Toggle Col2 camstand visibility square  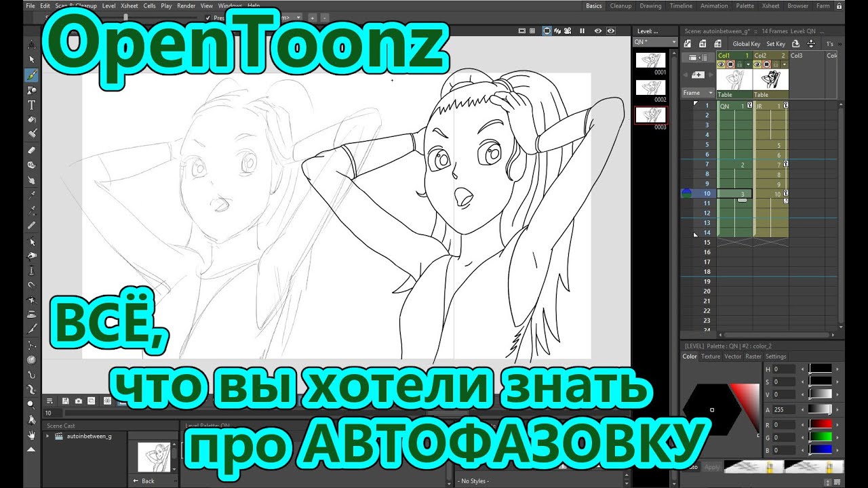[x=767, y=64]
